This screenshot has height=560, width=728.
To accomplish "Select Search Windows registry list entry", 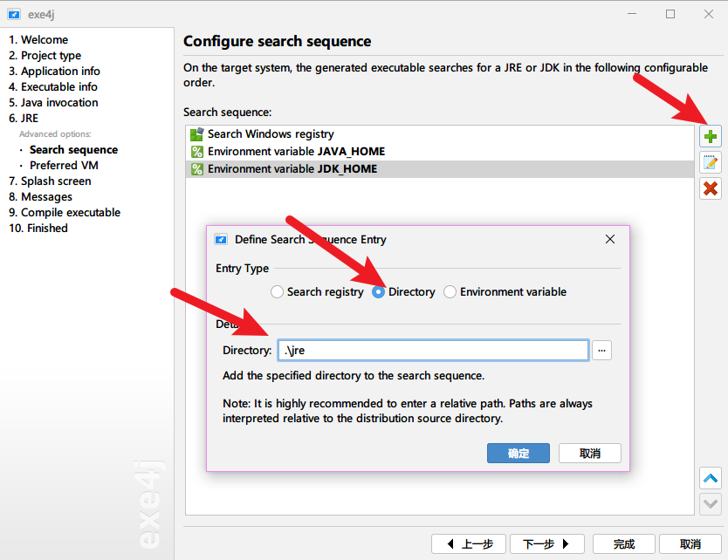I will click(x=271, y=134).
